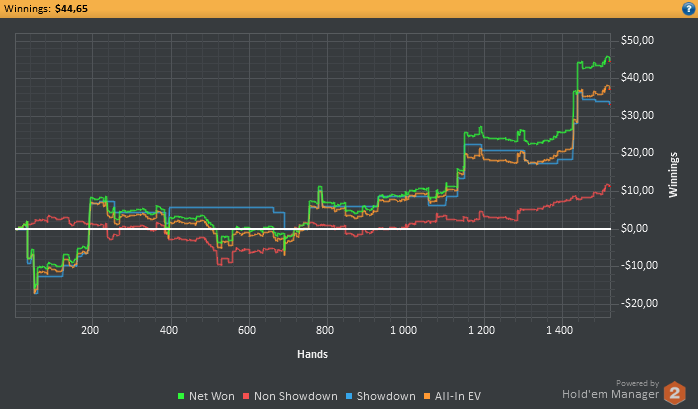Click the Hands x-axis title

pyautogui.click(x=312, y=354)
